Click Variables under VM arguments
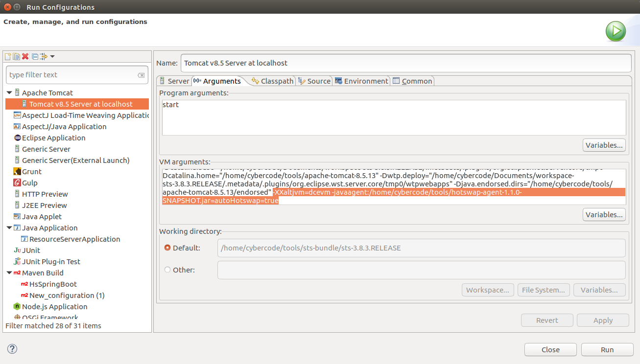Screen dimensions: 640x364 605,215
